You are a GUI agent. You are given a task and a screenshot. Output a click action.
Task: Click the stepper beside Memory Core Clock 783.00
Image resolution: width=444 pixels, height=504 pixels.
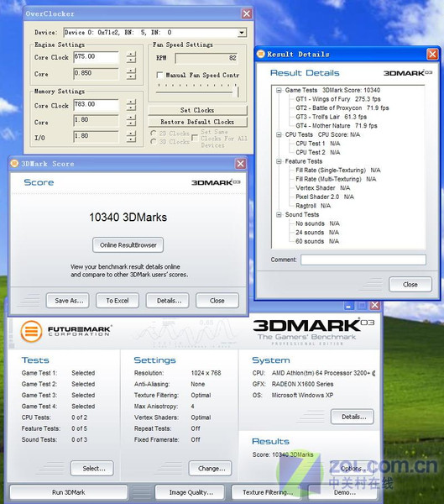tap(131, 105)
